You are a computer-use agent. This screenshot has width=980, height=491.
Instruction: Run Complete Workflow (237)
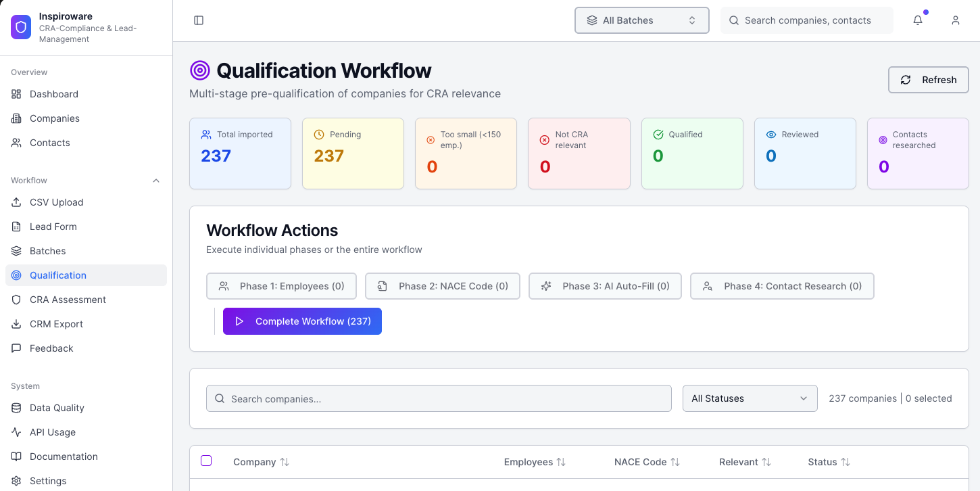point(302,321)
